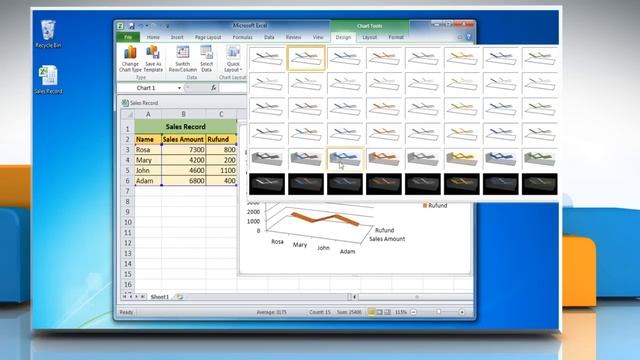
Task: Click the fx Insert Function icon
Action: pyautogui.click(x=213, y=88)
